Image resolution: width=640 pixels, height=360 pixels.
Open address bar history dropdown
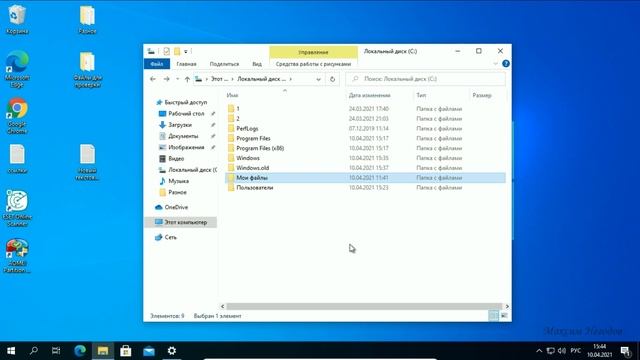(318, 79)
